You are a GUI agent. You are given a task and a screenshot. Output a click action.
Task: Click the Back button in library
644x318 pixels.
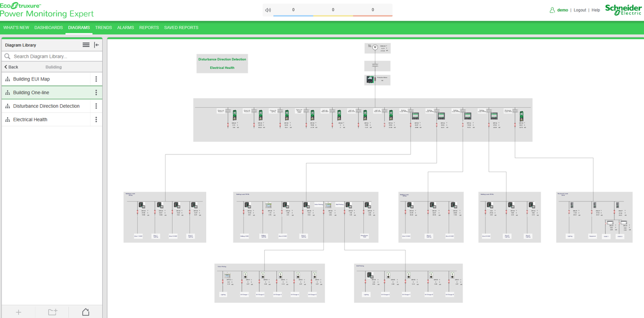pos(11,67)
